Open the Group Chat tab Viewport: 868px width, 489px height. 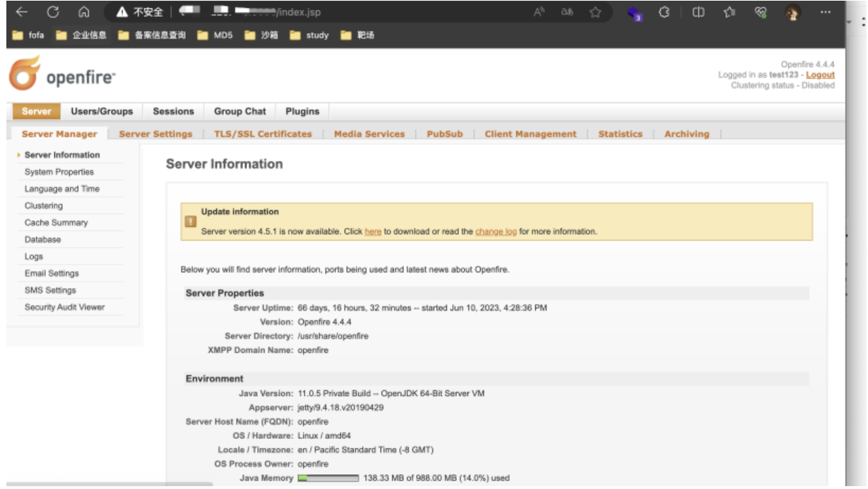click(240, 111)
